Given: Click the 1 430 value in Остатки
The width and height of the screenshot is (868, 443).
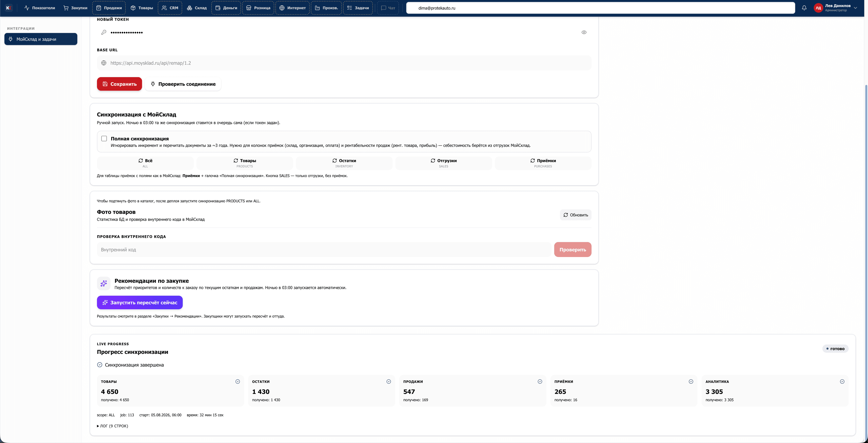Looking at the screenshot, I should (261, 392).
